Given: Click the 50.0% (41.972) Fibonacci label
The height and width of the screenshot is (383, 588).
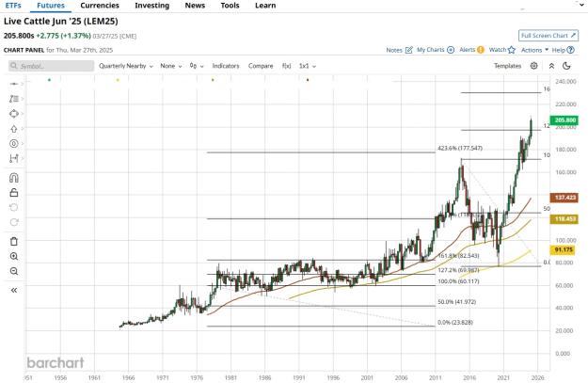Looking at the screenshot, I should coord(456,301).
